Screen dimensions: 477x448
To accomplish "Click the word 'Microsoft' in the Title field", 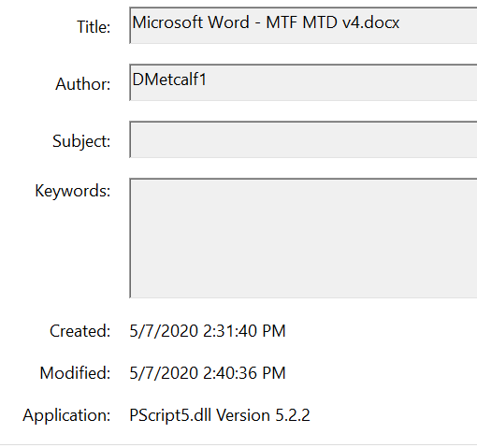I will click(x=167, y=22).
